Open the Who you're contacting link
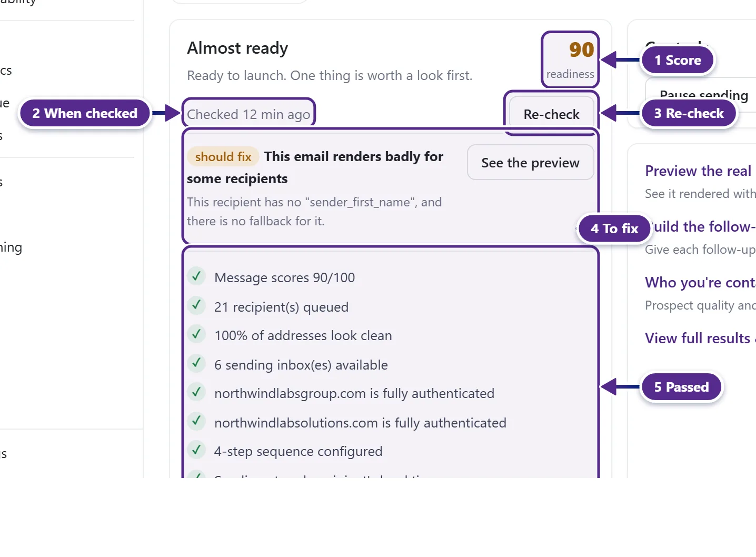 [701, 282]
